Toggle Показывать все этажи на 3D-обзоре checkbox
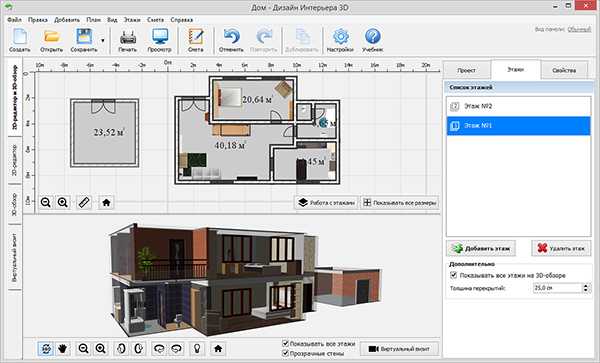Screen dimensions: 600x363 click(454, 275)
